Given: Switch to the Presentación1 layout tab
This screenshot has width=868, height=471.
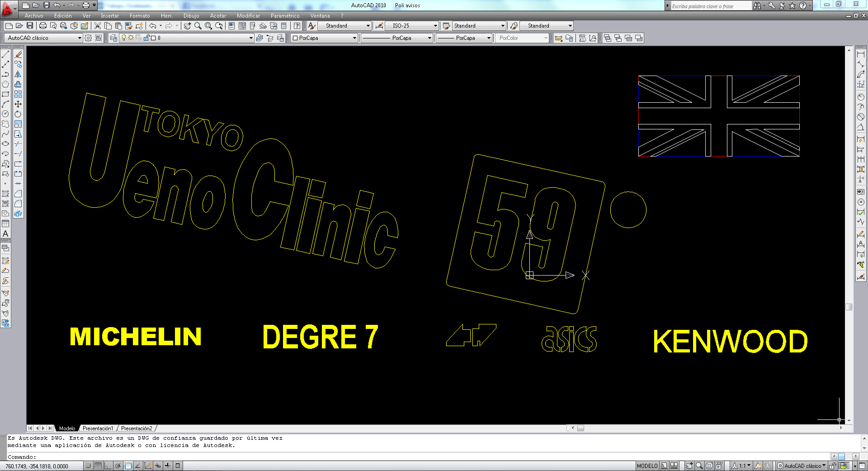Looking at the screenshot, I should tap(98, 428).
